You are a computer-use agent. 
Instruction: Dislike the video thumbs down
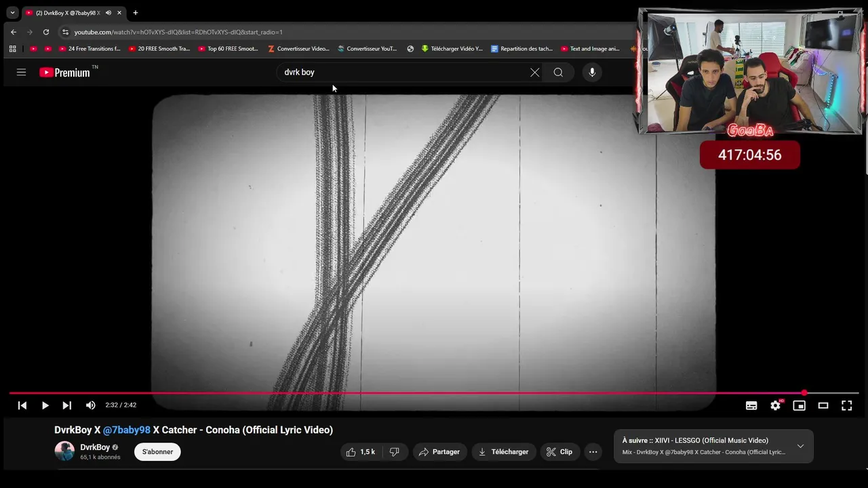[394, 452]
